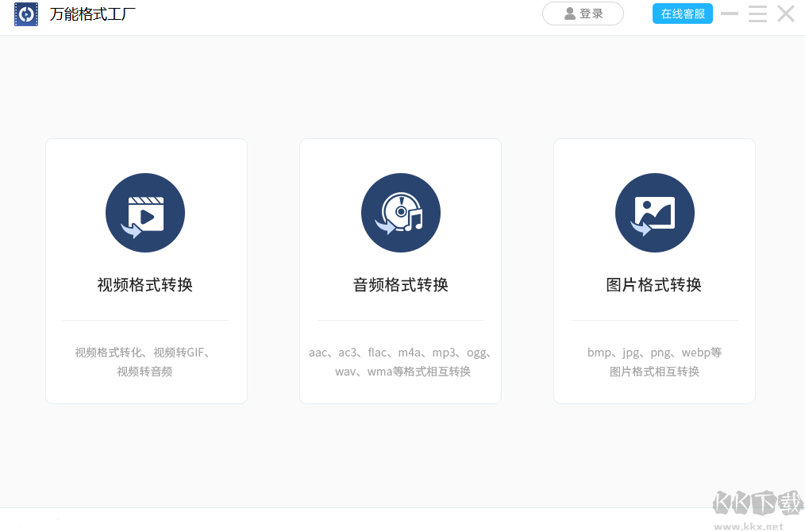Click the music disc icon in the audio card
Screen dimensions: 805x532
[400, 212]
